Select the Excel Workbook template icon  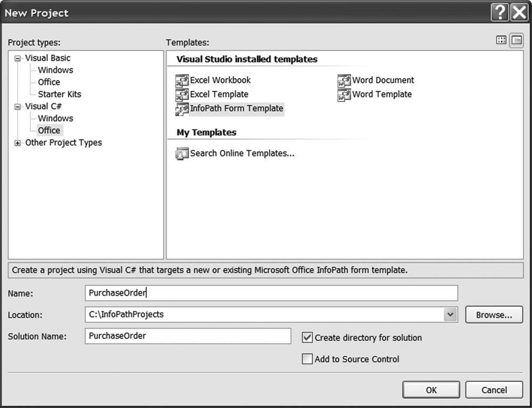point(182,81)
